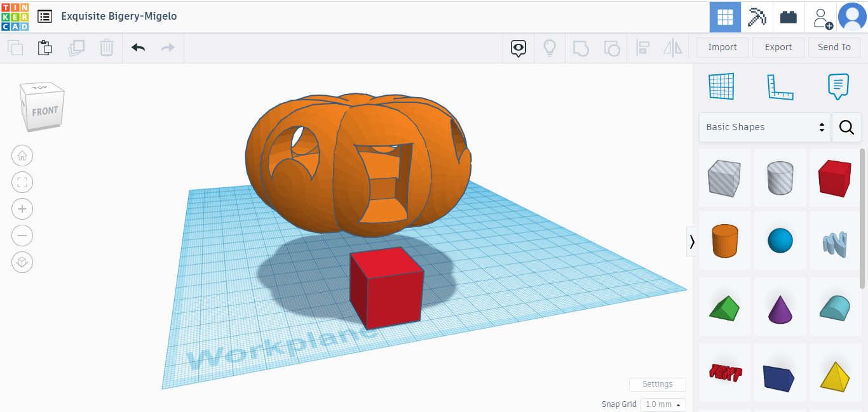Select the Mirror tool

tap(672, 47)
